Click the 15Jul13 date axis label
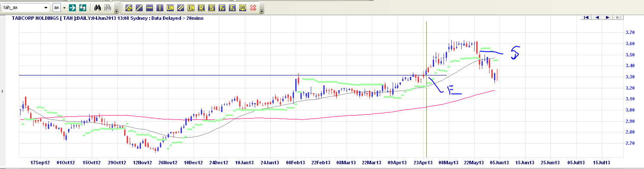 point(601,163)
